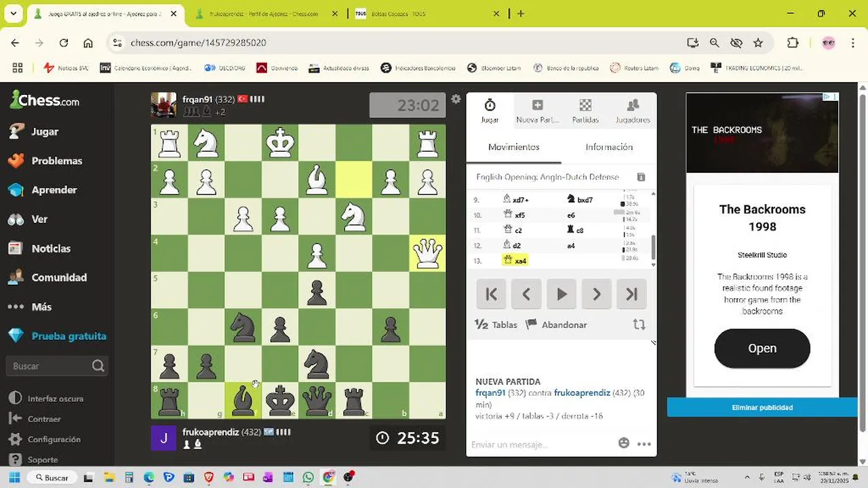The width and height of the screenshot is (868, 488).
Task: Open browser extensions puzzle icon
Action: (x=793, y=43)
